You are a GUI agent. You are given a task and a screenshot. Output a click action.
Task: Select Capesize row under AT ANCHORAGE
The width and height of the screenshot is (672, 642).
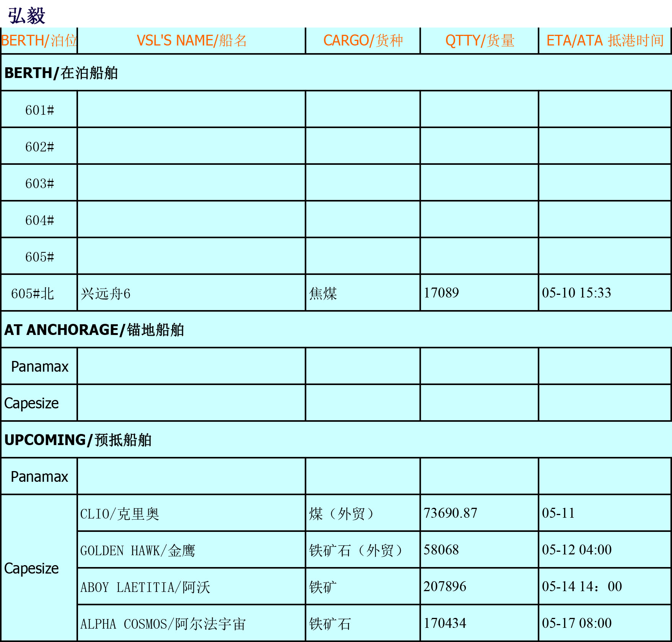(x=336, y=403)
